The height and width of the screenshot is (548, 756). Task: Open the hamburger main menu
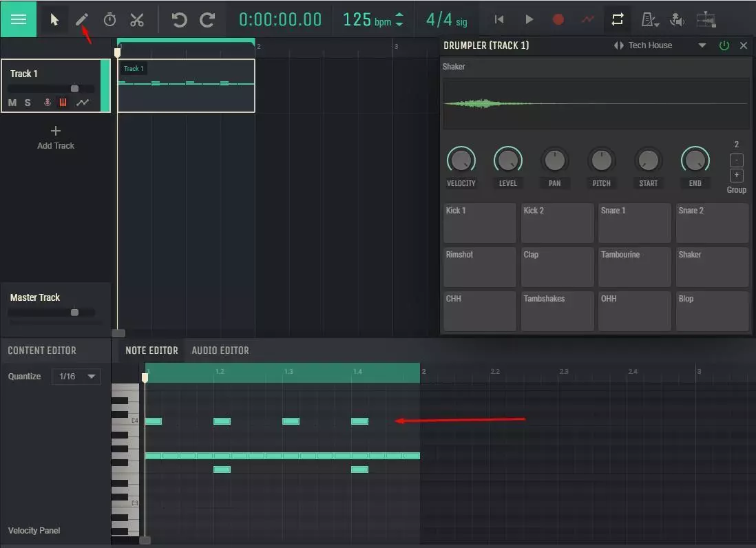coord(19,19)
